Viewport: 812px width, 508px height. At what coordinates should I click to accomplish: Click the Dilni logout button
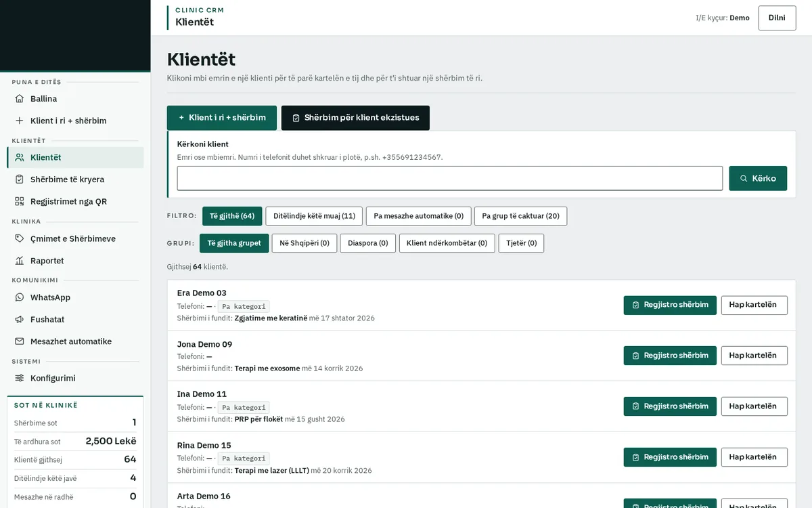pyautogui.click(x=777, y=18)
